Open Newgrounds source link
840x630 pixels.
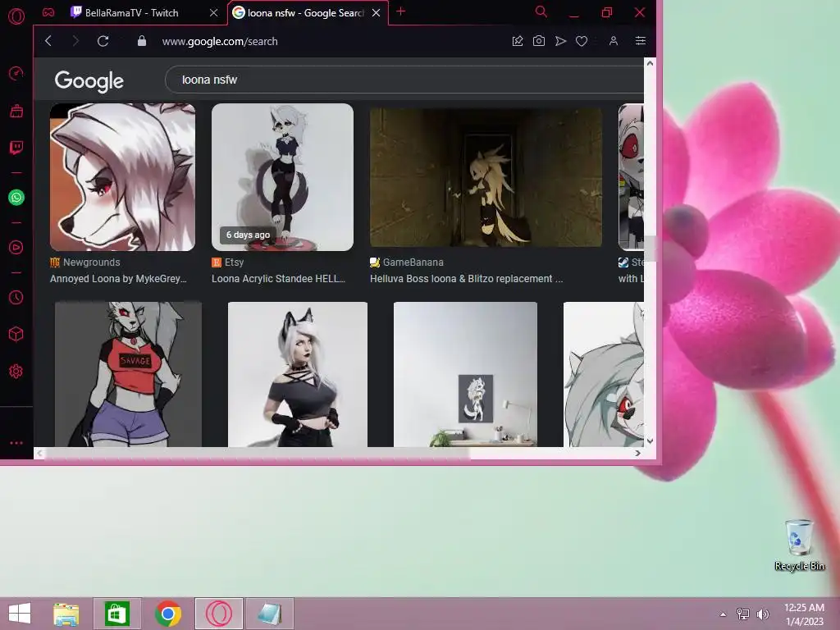coord(85,262)
